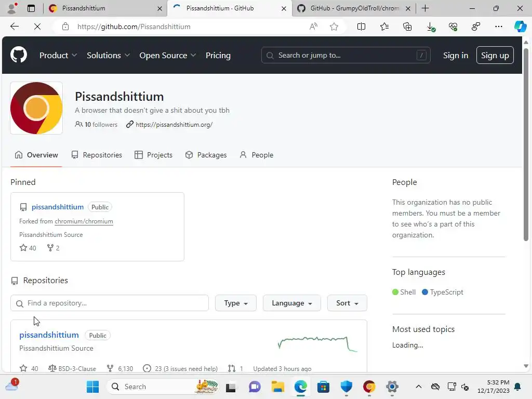Viewport: 532px width, 399px height.
Task: Filter by Shell language
Action: [x=404, y=292]
